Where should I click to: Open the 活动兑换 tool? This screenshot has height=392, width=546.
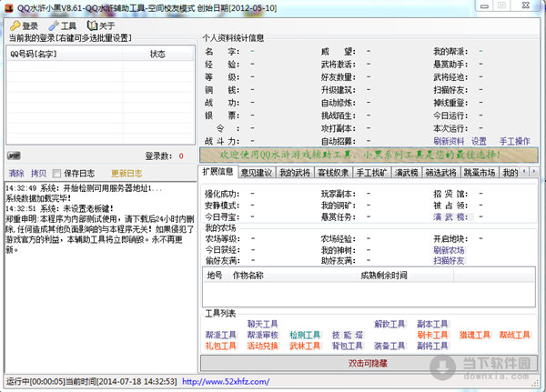[x=263, y=346]
